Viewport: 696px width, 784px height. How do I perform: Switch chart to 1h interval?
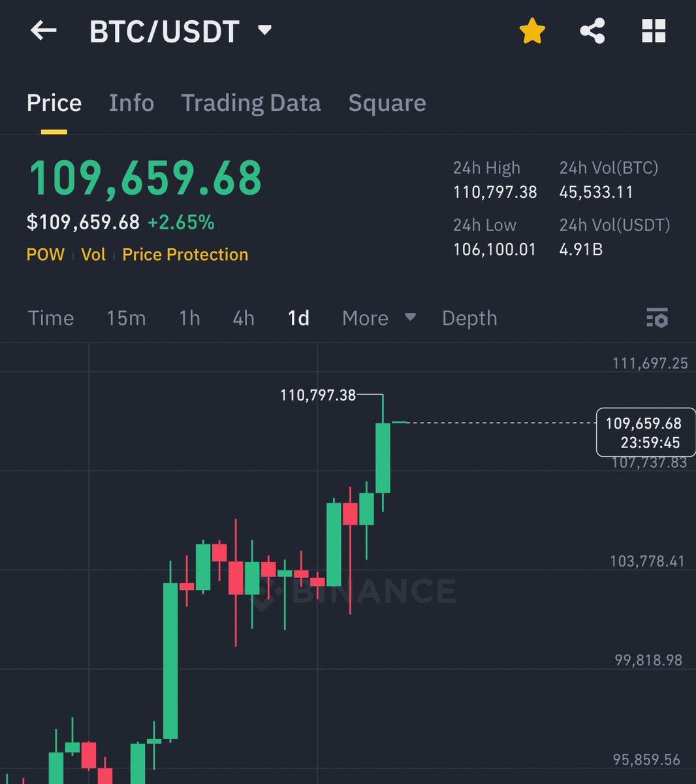click(x=189, y=318)
